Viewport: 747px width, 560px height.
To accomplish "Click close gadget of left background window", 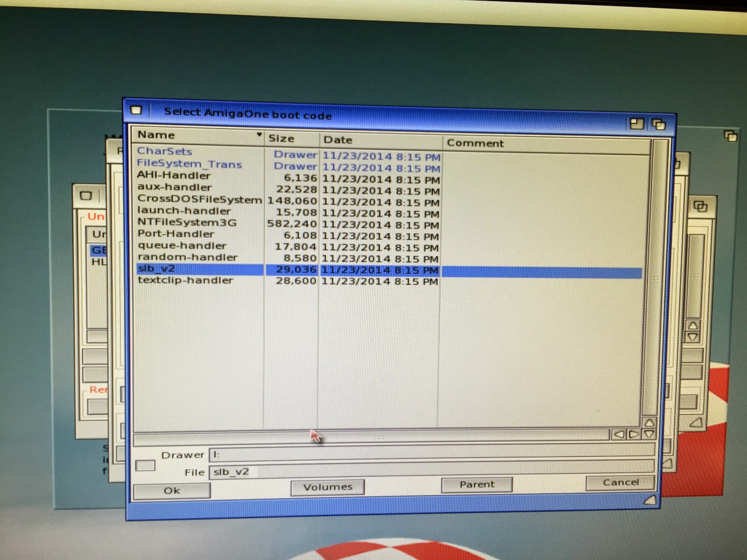I will coord(86,196).
